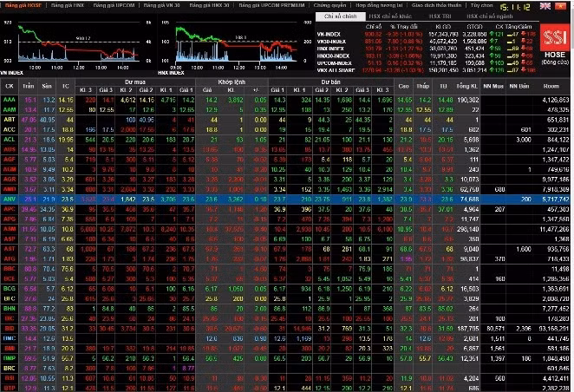Image resolution: width=574 pixels, height=392 pixels.
Task: Select stock symbol BBC
Action: click(10, 269)
